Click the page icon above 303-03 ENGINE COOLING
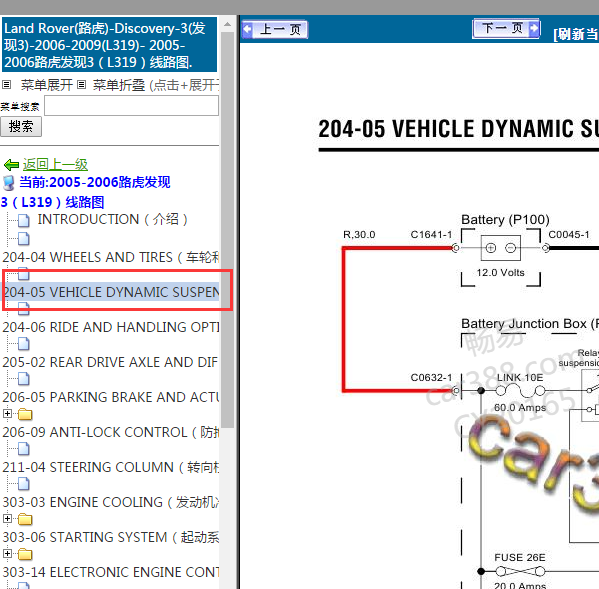 24,484
